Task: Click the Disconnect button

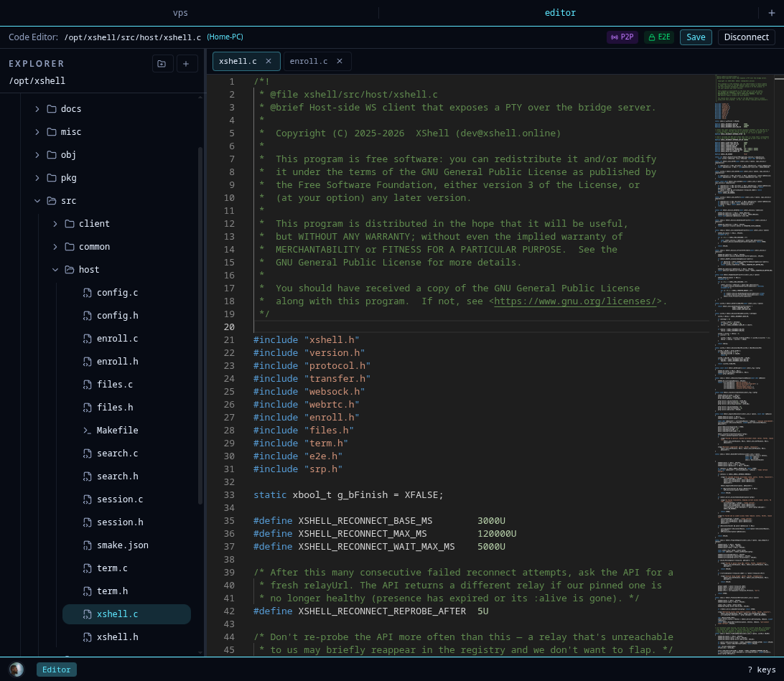Action: click(x=746, y=37)
